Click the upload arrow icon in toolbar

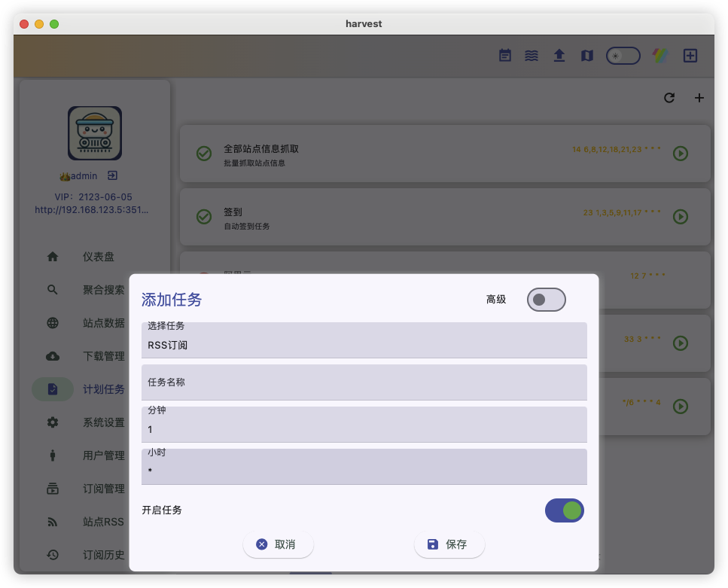coord(559,56)
